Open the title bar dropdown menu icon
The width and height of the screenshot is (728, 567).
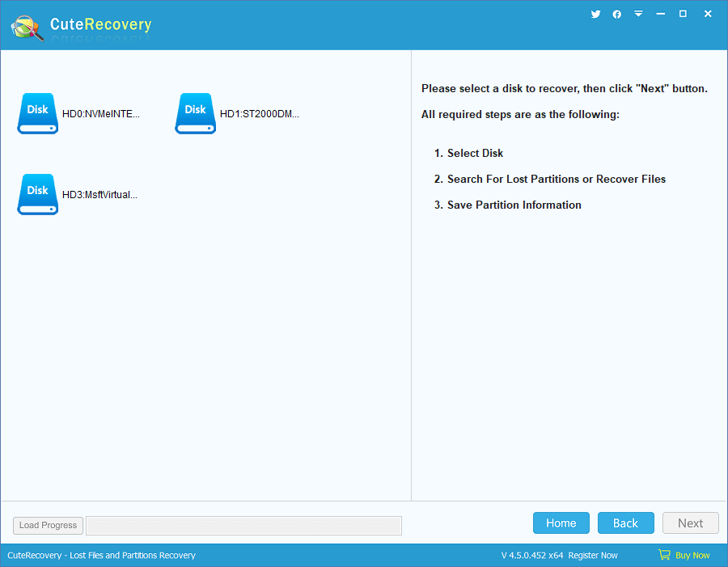tap(639, 14)
